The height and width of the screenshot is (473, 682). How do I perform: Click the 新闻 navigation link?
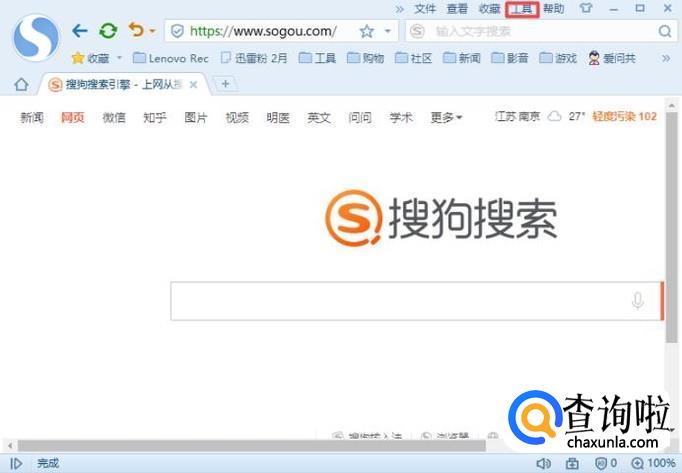32,117
